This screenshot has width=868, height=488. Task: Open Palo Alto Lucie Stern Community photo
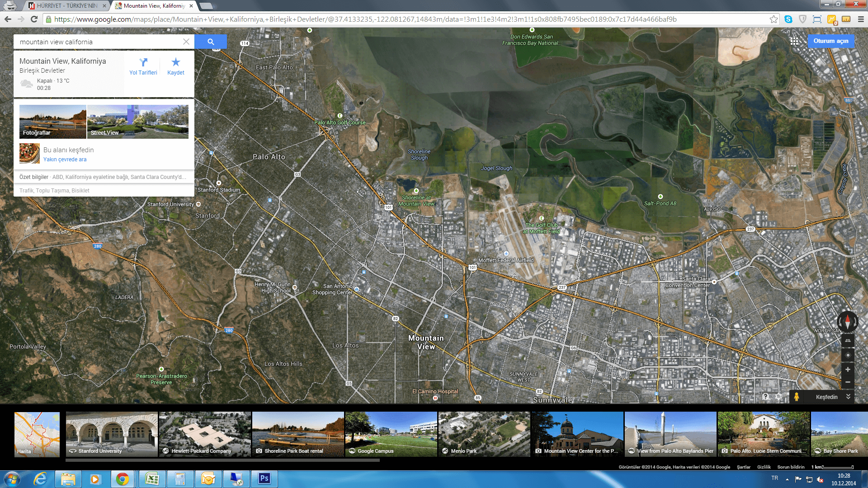tap(764, 434)
